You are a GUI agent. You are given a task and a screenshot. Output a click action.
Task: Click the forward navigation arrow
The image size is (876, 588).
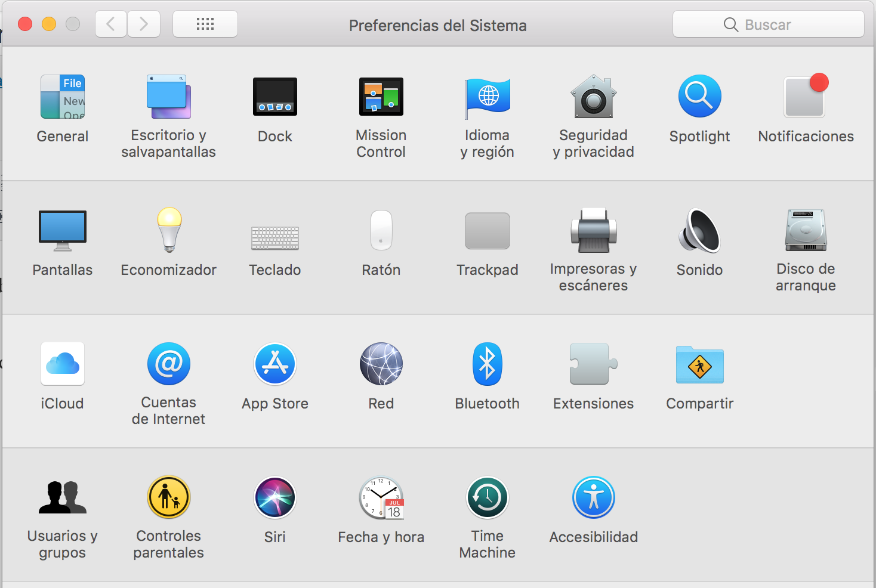(144, 24)
